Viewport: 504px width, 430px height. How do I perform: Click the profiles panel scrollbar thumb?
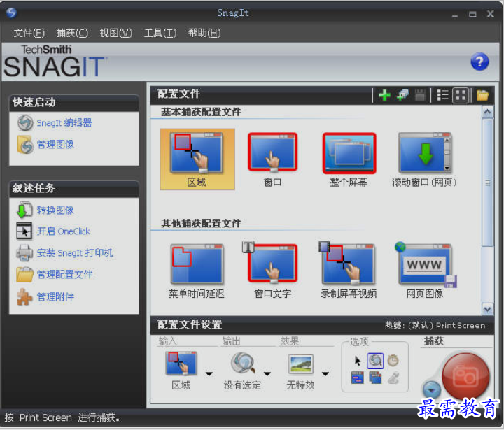click(x=488, y=183)
